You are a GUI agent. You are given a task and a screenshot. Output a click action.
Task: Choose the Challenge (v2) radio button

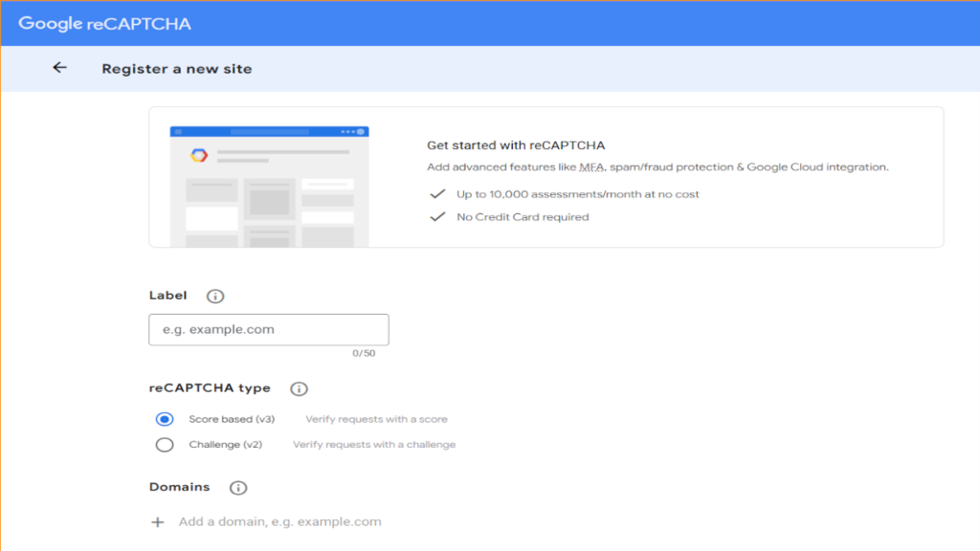pyautogui.click(x=165, y=445)
